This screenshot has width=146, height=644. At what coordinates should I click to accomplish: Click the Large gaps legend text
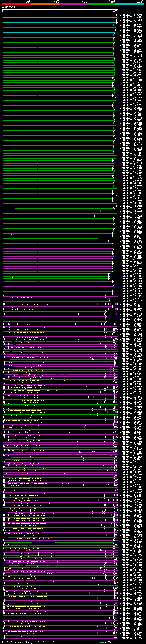(x=28, y=642)
